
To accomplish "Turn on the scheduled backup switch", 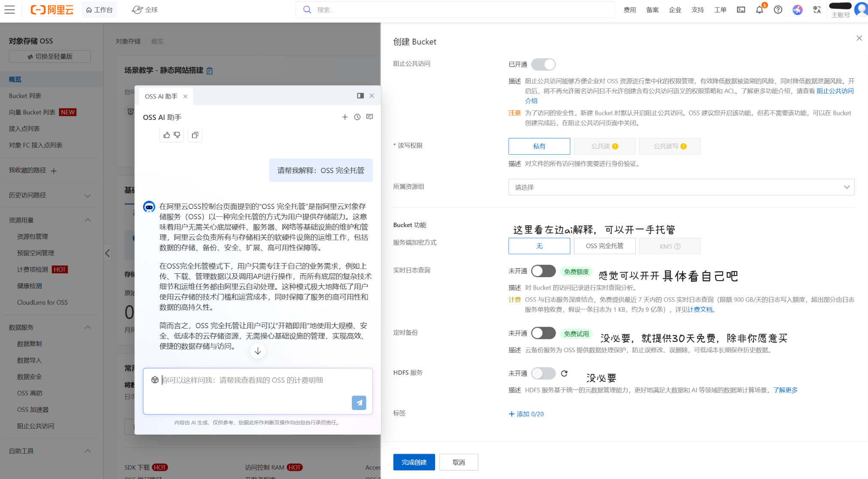I will [543, 333].
